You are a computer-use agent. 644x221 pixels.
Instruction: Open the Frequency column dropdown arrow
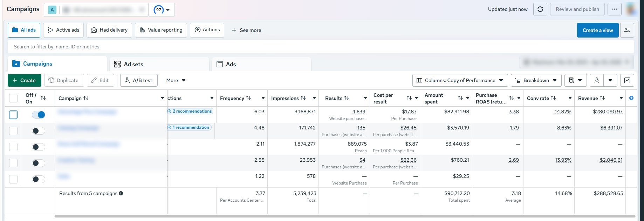(x=263, y=98)
